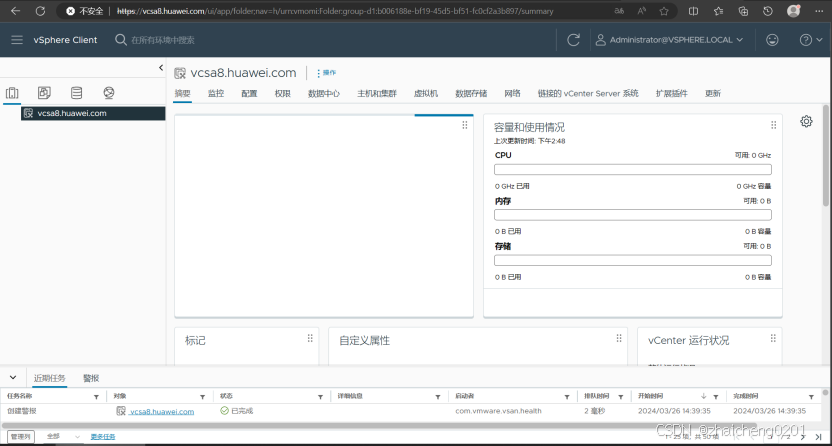
Task: Switch to the 配置 tab
Action: tap(249, 93)
